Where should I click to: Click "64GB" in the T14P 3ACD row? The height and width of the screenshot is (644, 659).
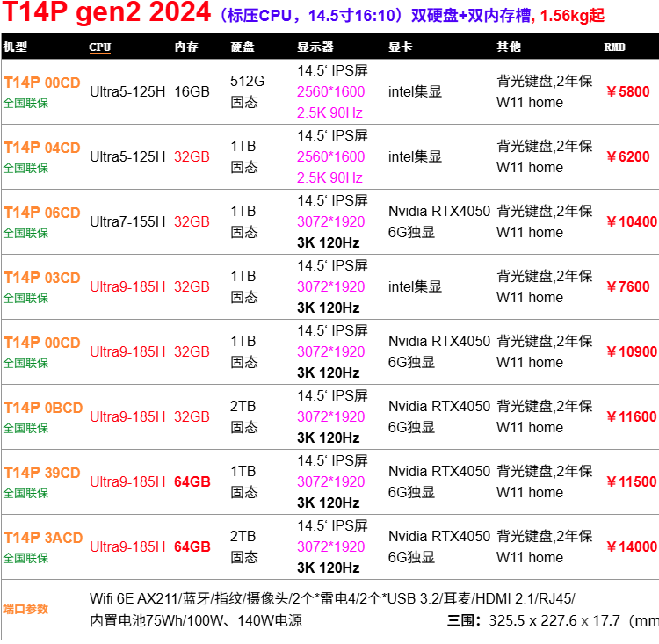pos(192,546)
